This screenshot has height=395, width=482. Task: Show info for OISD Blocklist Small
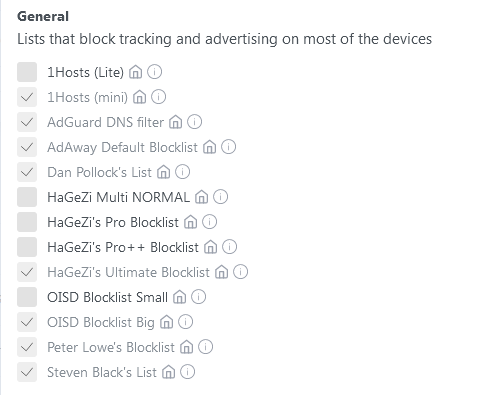pos(199,297)
